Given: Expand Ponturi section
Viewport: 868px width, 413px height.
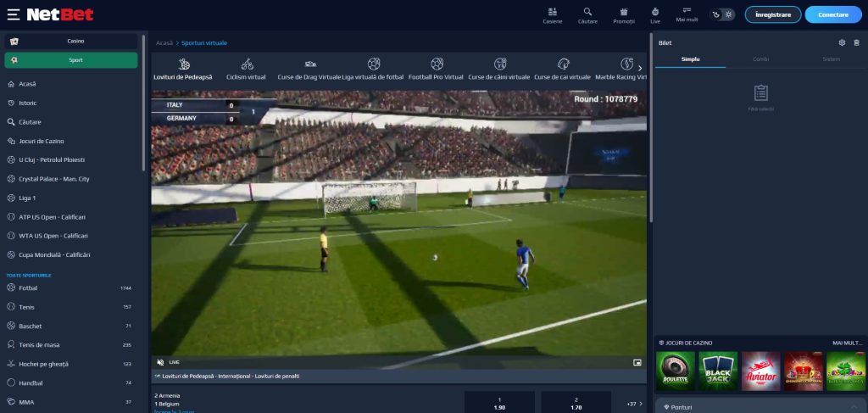Looking at the screenshot, I should (760, 406).
